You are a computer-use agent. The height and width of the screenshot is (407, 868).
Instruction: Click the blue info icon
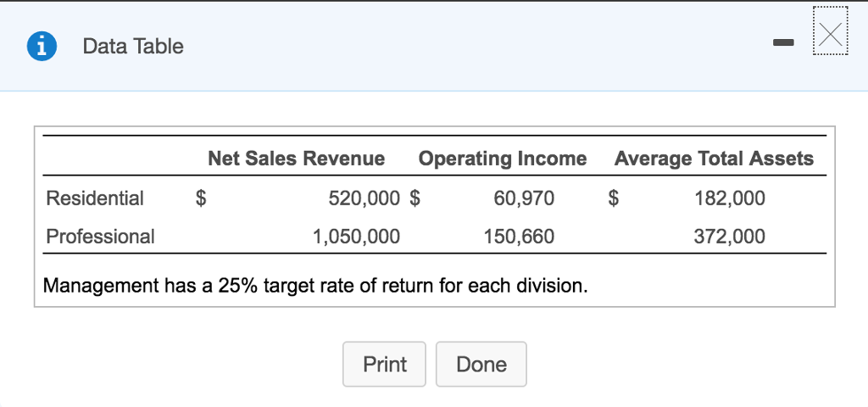pyautogui.click(x=42, y=46)
